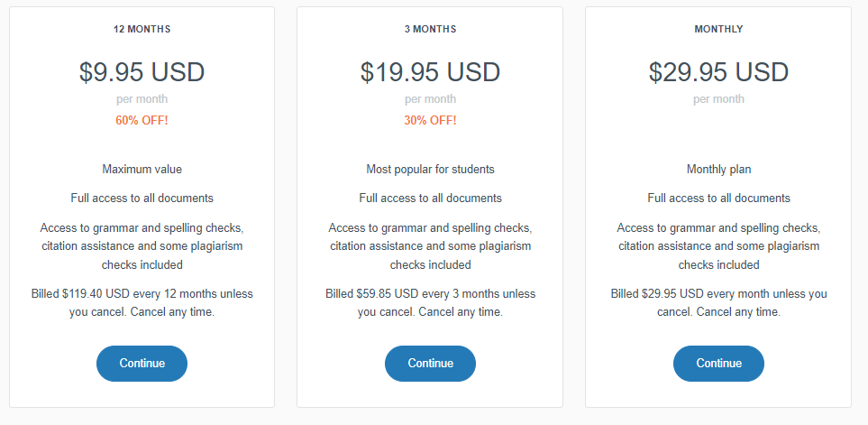The image size is (868, 425).
Task: Click the Maximum value text
Action: click(142, 169)
